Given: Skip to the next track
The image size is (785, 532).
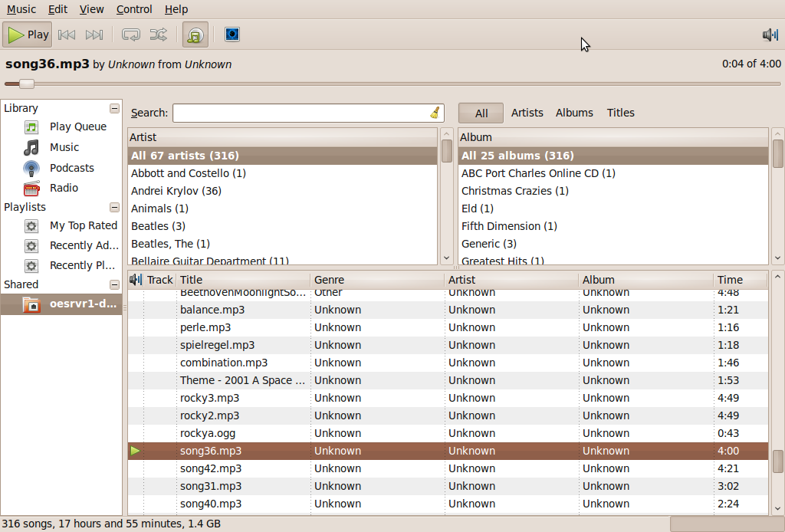Looking at the screenshot, I should [x=94, y=34].
